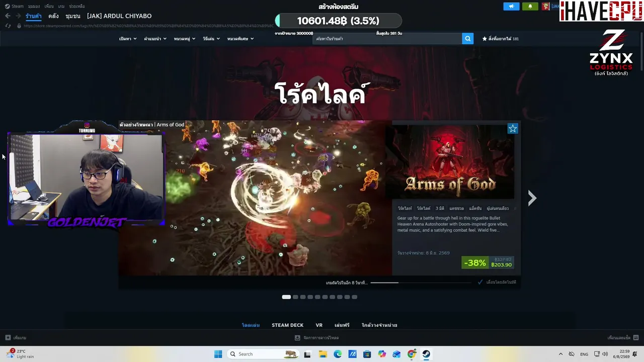Toggle the เลื่อนโดยอัตโนมัติ auto-advance checkbox
Viewport: 644px width, 362px height.
(480, 283)
